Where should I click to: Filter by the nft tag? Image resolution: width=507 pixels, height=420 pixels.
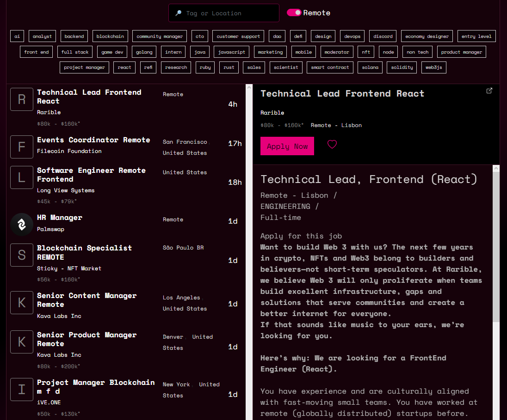pyautogui.click(x=366, y=52)
